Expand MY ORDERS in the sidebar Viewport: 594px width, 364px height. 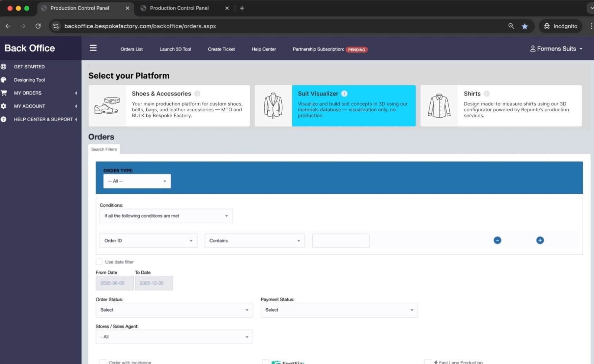click(x=28, y=93)
